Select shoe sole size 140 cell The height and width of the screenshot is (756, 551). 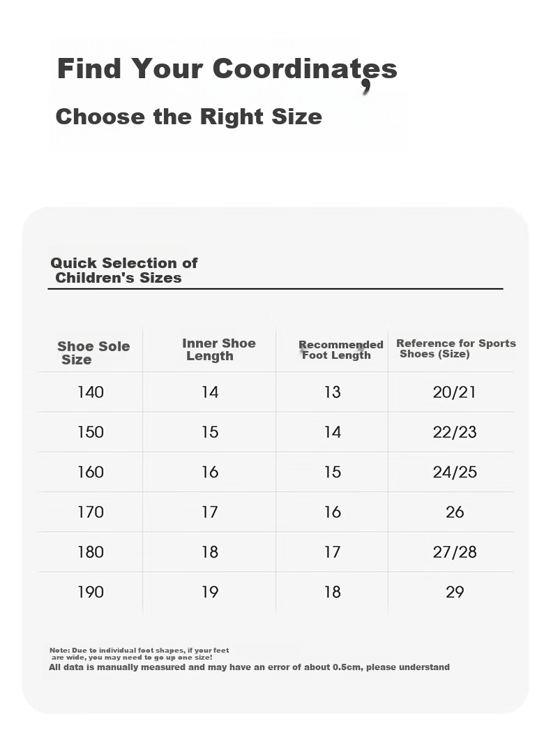tap(91, 392)
